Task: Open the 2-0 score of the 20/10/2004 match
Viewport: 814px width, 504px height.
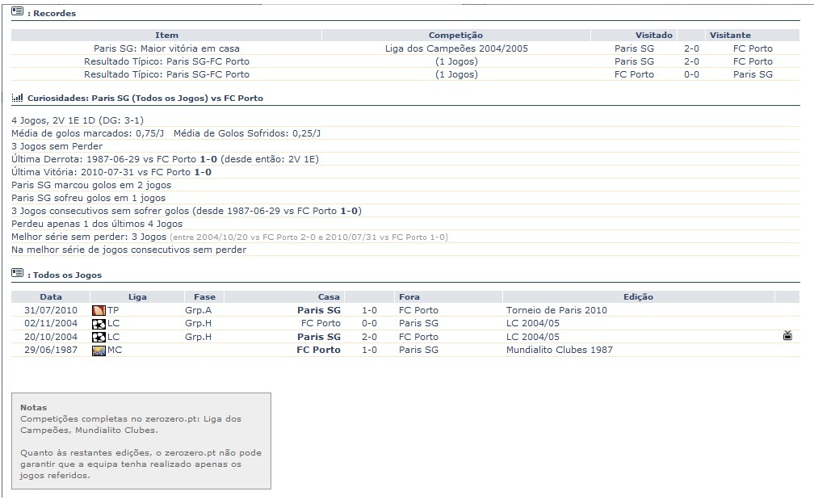Action: tap(369, 337)
